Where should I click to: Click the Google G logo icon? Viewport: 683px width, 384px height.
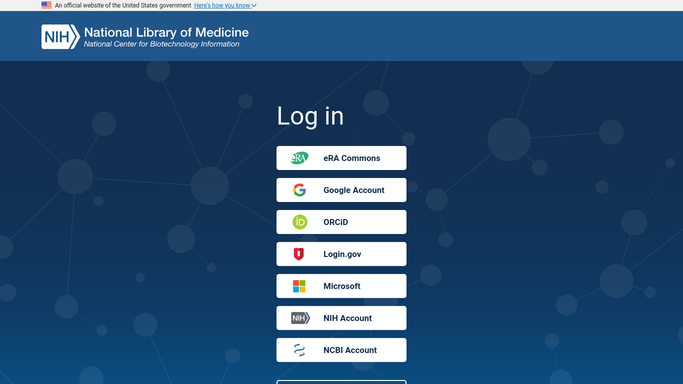pos(299,190)
